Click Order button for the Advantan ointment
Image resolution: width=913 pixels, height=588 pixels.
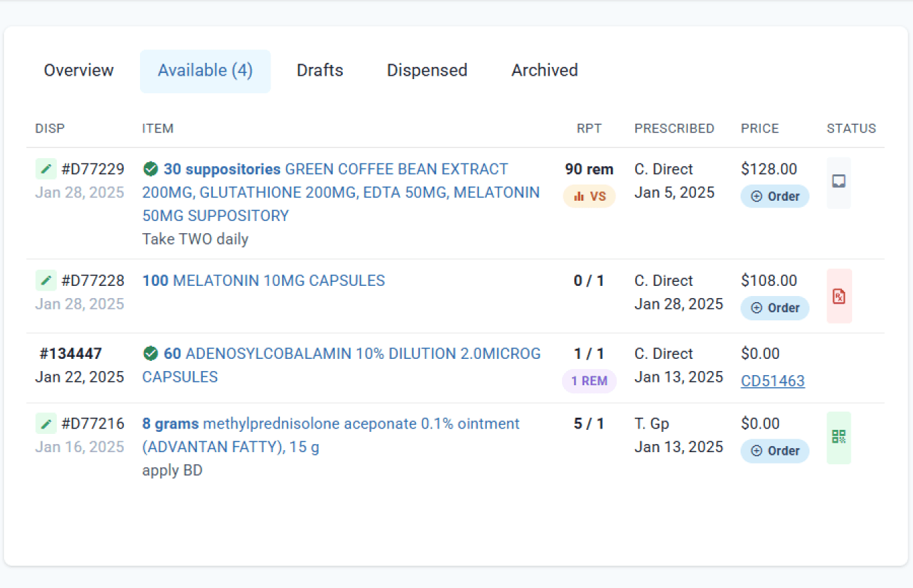pyautogui.click(x=775, y=451)
